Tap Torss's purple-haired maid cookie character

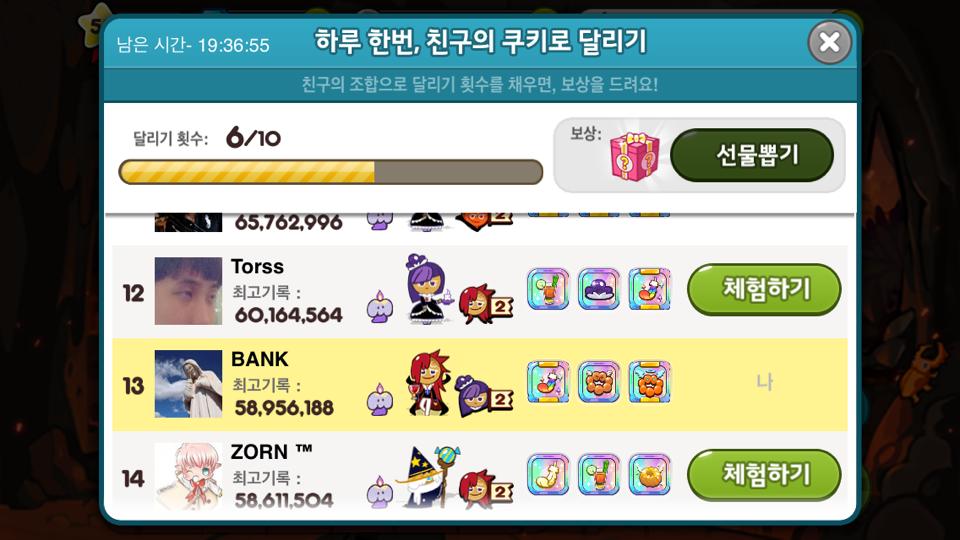(427, 288)
